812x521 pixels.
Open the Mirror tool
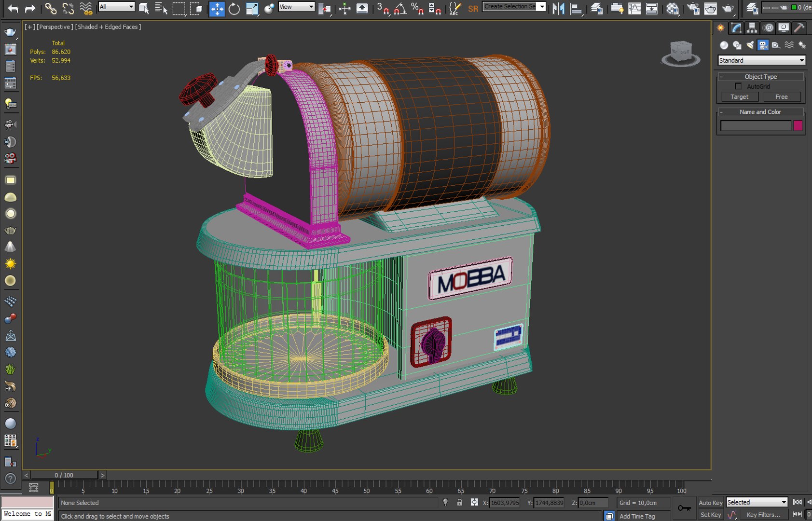pyautogui.click(x=558, y=8)
